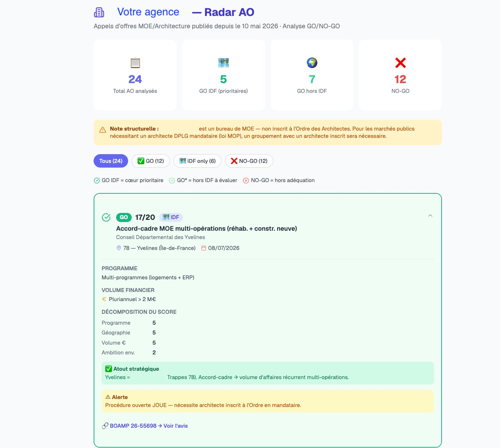Filter by GO (12) tab

[151, 161]
